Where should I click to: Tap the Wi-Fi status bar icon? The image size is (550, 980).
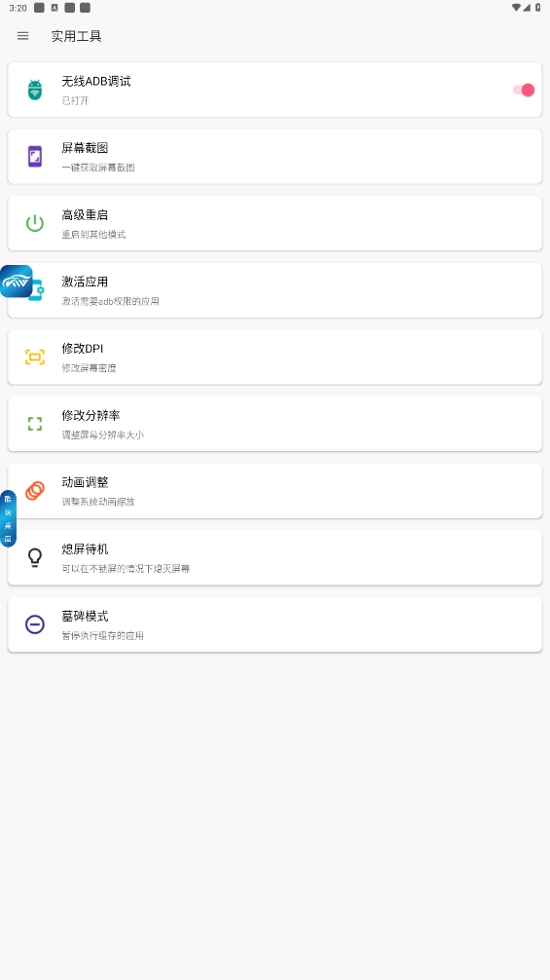(516, 8)
